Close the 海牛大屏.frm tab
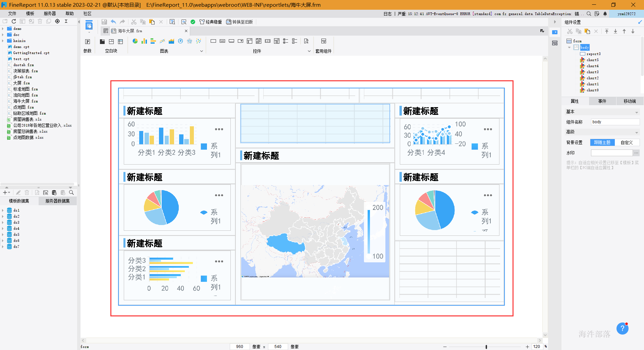This screenshot has height=350, width=644. 186,31
